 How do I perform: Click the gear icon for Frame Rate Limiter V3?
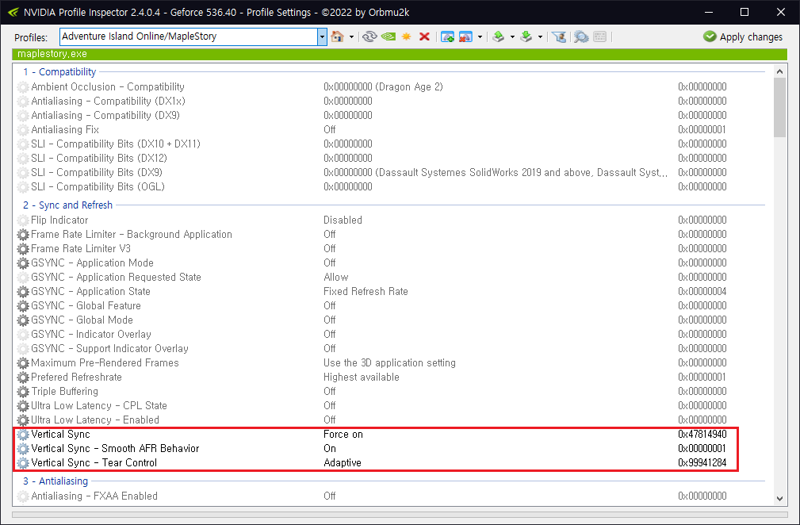coord(23,249)
